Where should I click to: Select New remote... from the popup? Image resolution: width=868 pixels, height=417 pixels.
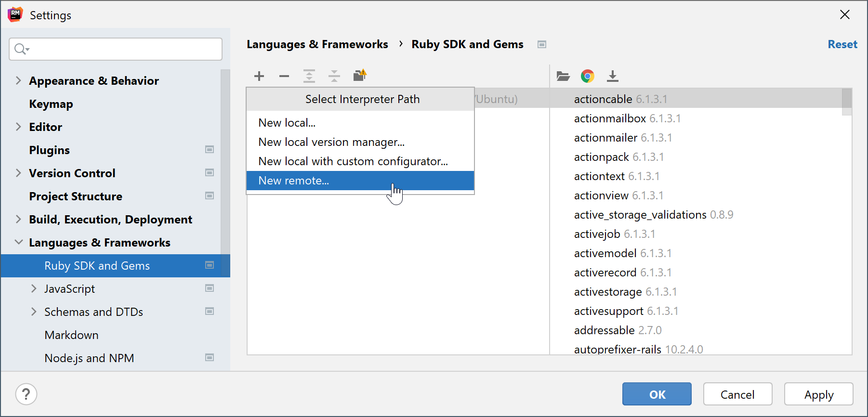point(294,181)
